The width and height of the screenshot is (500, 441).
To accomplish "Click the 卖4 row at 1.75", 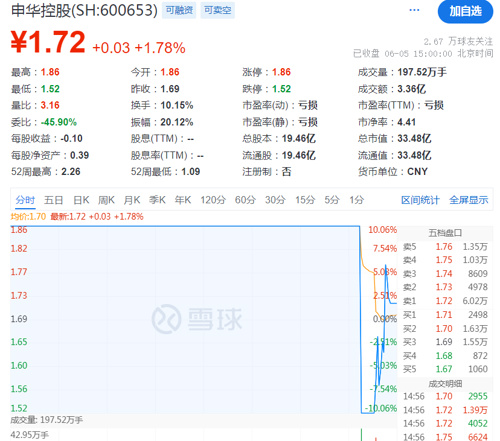I will 445,260.
